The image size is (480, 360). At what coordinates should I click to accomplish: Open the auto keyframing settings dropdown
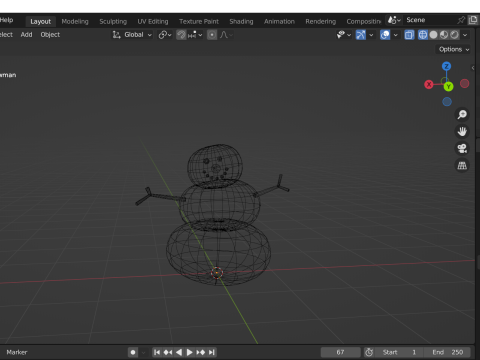(143, 352)
